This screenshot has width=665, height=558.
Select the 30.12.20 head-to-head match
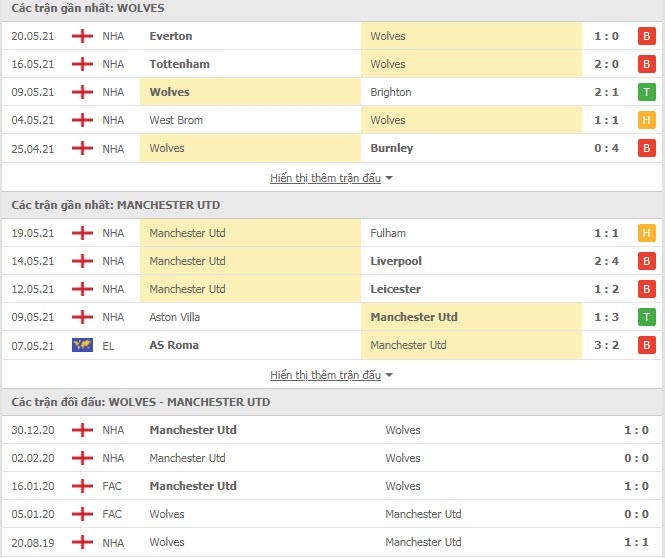click(x=332, y=430)
